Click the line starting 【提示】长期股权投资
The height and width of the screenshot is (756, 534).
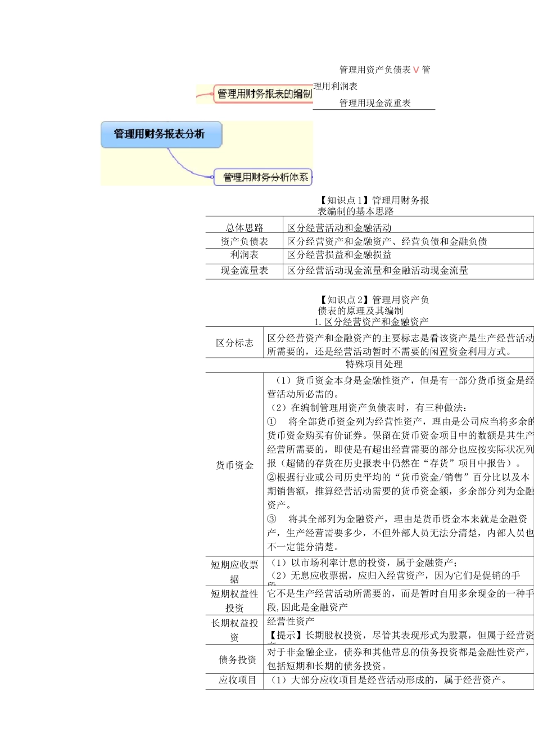(x=400, y=635)
